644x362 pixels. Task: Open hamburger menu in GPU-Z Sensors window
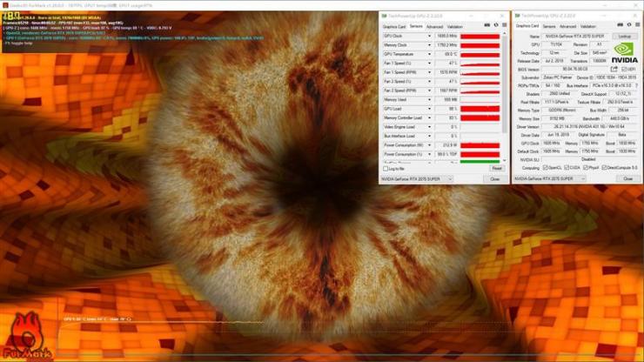pyautogui.click(x=505, y=25)
